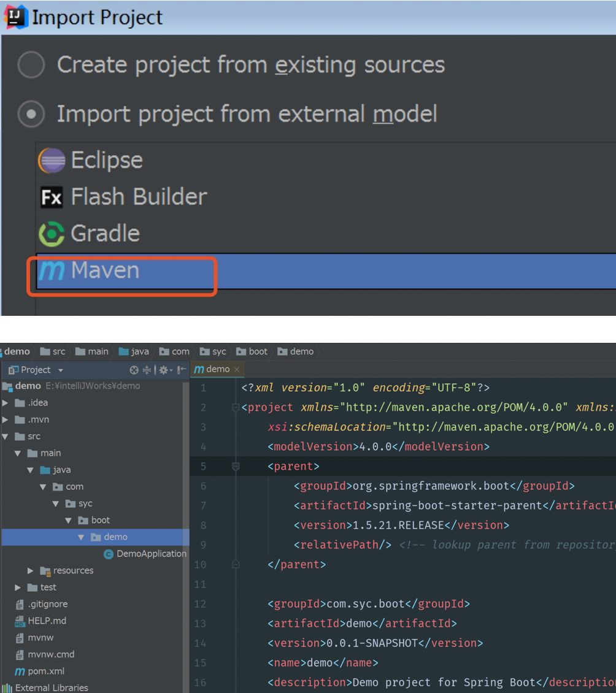Select the .mvn folder icon
Screen dimensions: 616x693
(x=20, y=419)
